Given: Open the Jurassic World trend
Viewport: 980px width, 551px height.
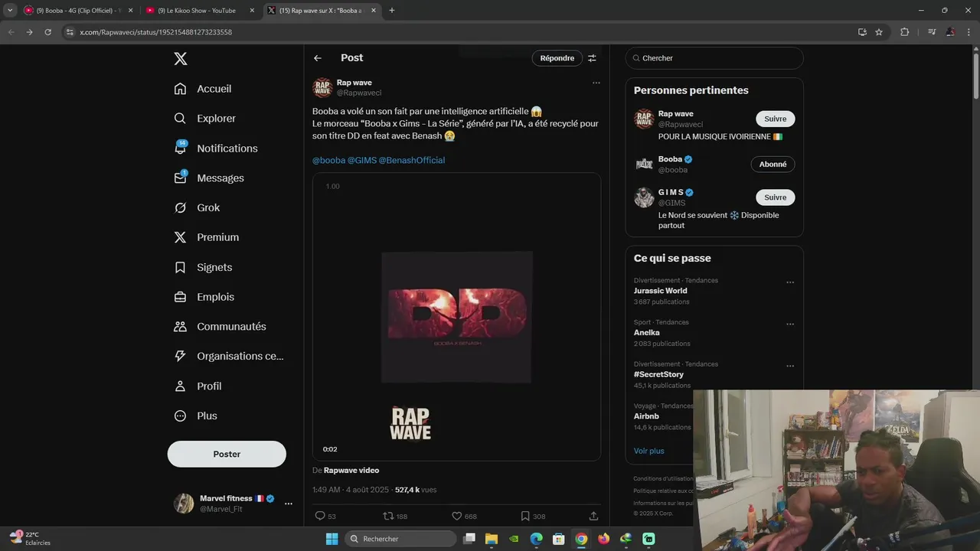Looking at the screenshot, I should [660, 291].
